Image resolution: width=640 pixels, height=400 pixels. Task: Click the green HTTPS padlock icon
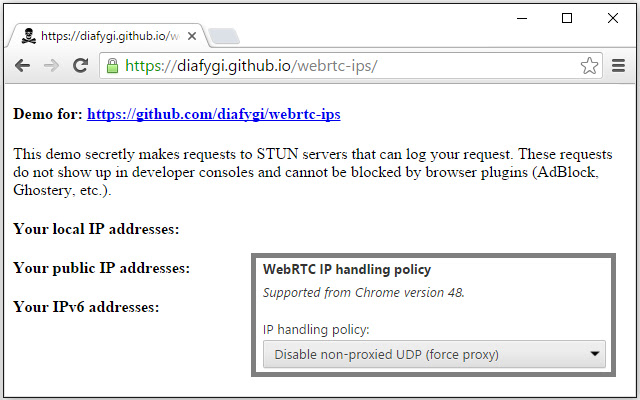tap(112, 66)
